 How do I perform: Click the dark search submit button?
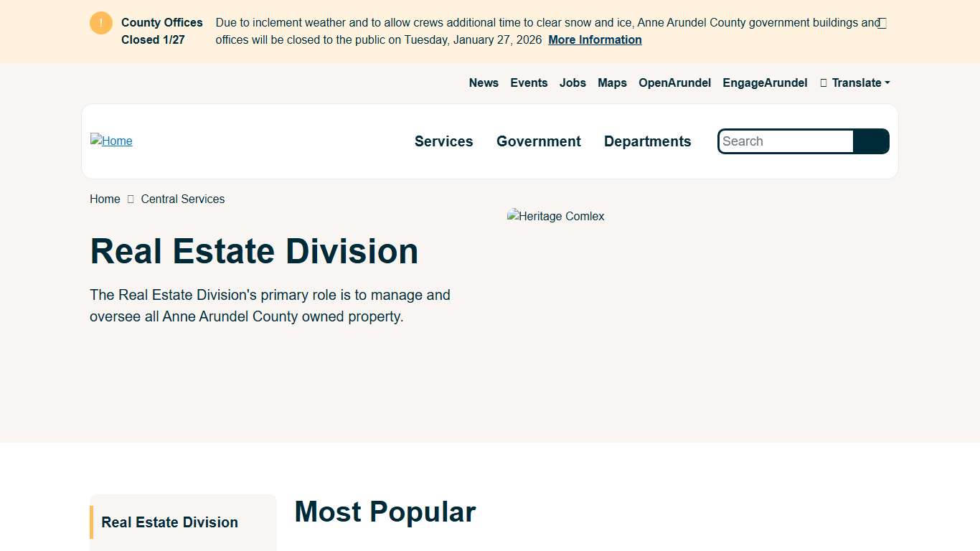pos(871,141)
